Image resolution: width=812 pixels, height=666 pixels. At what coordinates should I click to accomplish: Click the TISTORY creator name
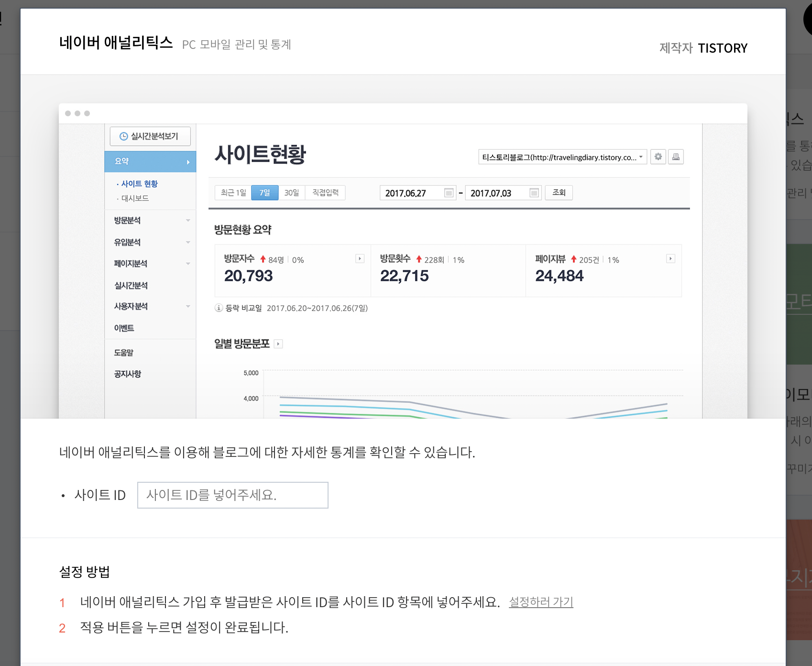[723, 48]
